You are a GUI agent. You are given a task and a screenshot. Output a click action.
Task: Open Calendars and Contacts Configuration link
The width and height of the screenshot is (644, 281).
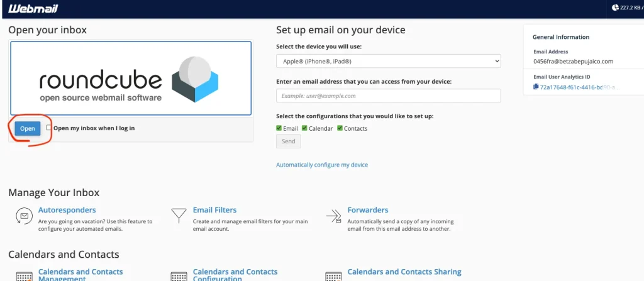[x=235, y=275]
